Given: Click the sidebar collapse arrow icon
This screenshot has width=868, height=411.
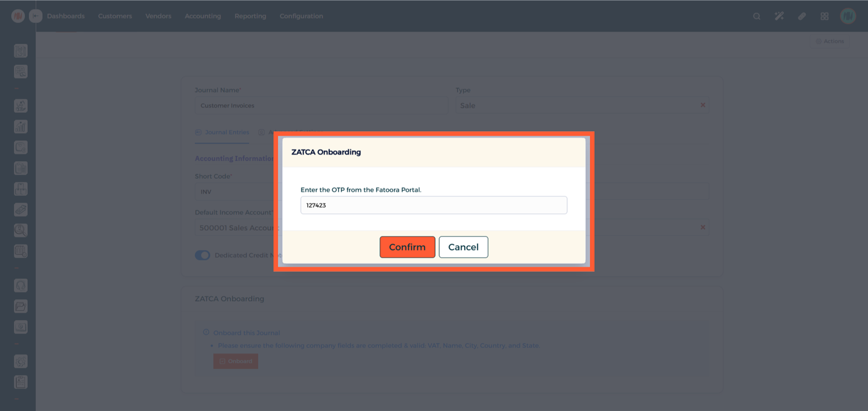Looking at the screenshot, I should click(35, 16).
